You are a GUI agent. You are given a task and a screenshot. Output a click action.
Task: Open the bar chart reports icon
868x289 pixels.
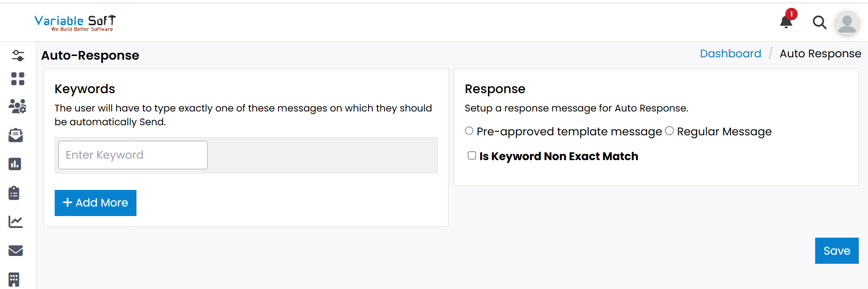15,164
